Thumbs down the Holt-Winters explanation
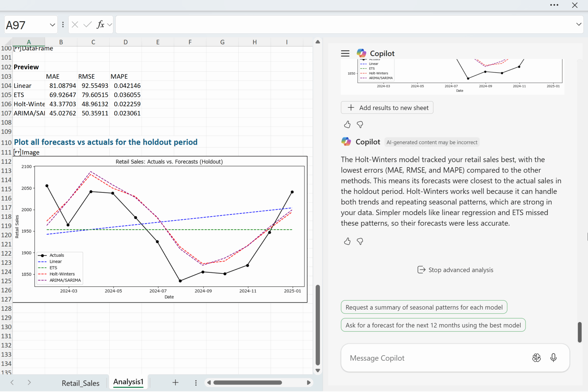Screen dimensions: 588x392 (x=360, y=241)
